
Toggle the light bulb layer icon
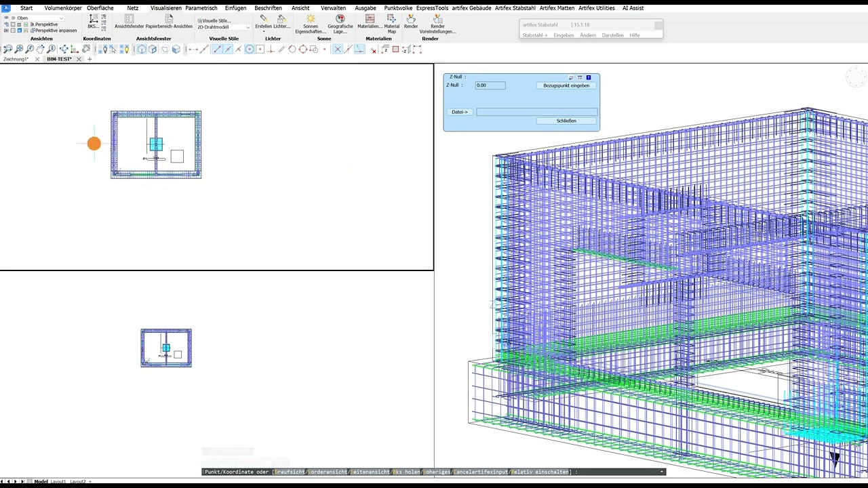(126, 49)
